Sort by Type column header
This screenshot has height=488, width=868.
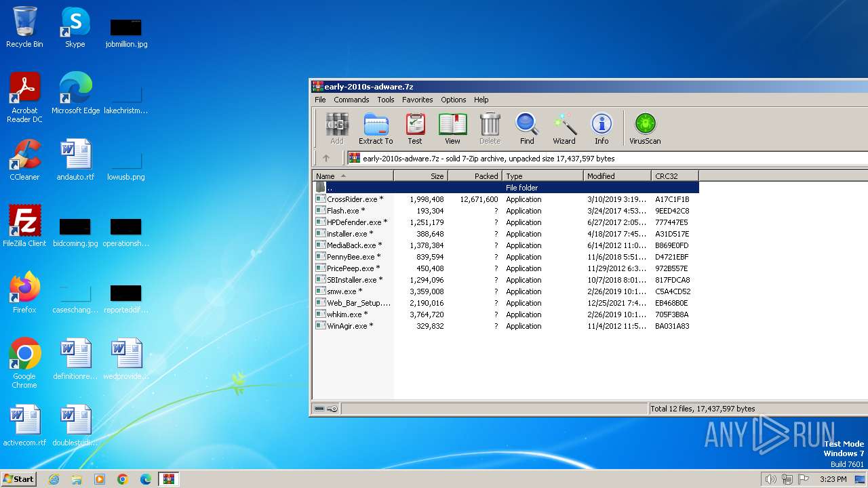[x=542, y=176]
